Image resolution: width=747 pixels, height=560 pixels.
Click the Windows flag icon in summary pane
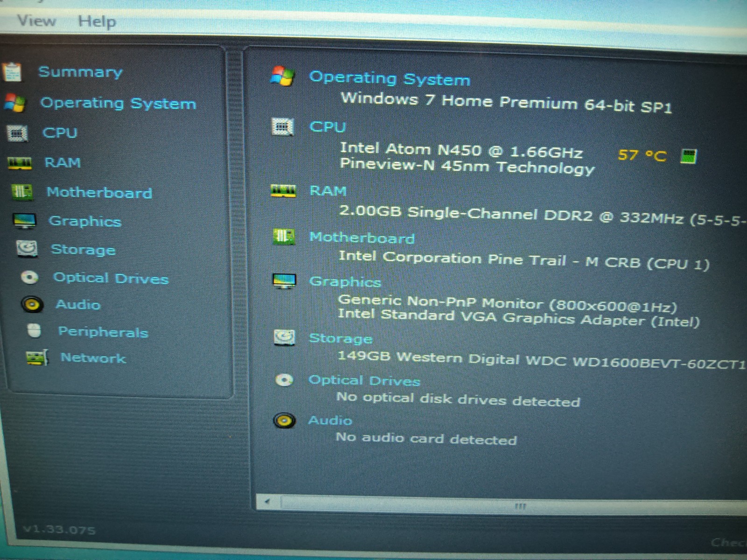[282, 76]
